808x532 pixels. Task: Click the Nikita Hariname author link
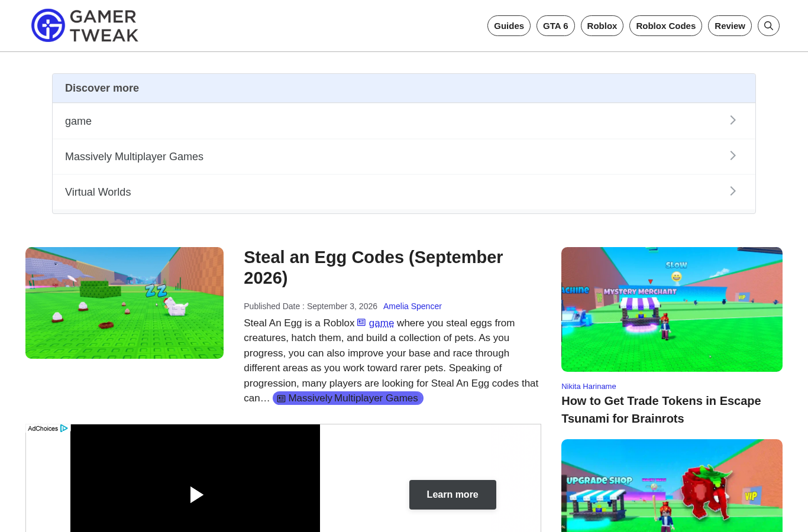click(589, 386)
